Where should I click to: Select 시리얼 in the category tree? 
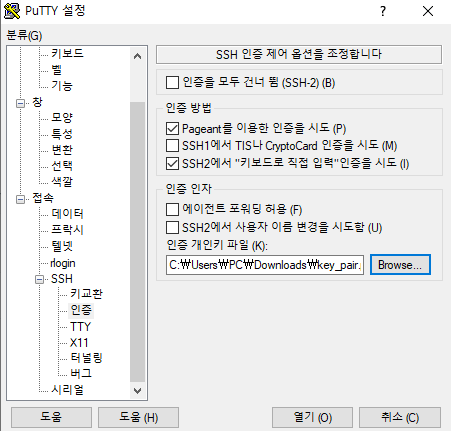[x=67, y=390]
